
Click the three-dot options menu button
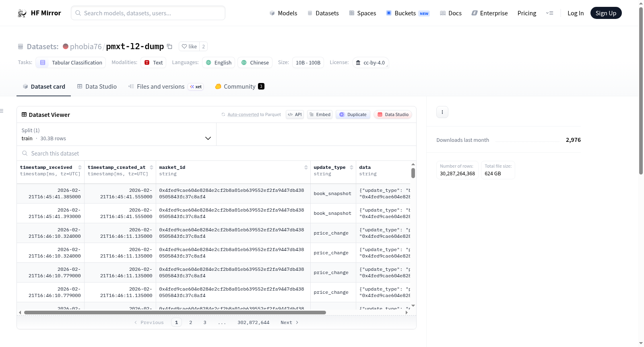[442, 112]
